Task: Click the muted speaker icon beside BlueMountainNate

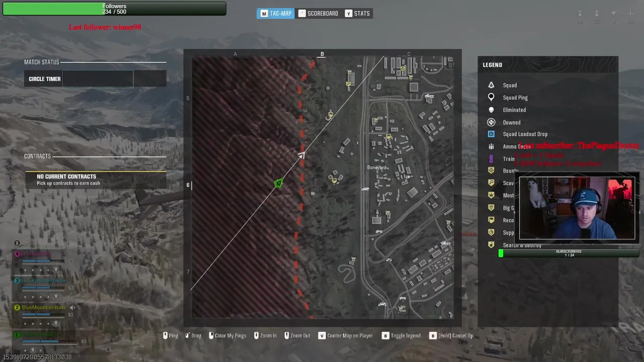Action: (72, 308)
